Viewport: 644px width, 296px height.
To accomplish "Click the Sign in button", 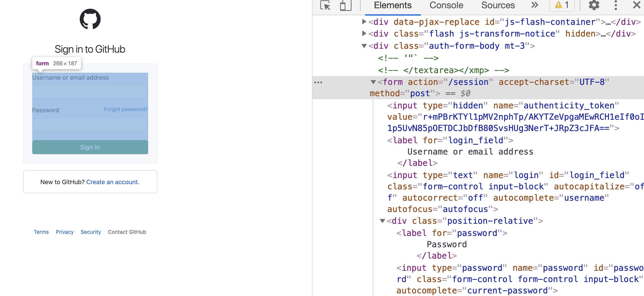I will [90, 147].
